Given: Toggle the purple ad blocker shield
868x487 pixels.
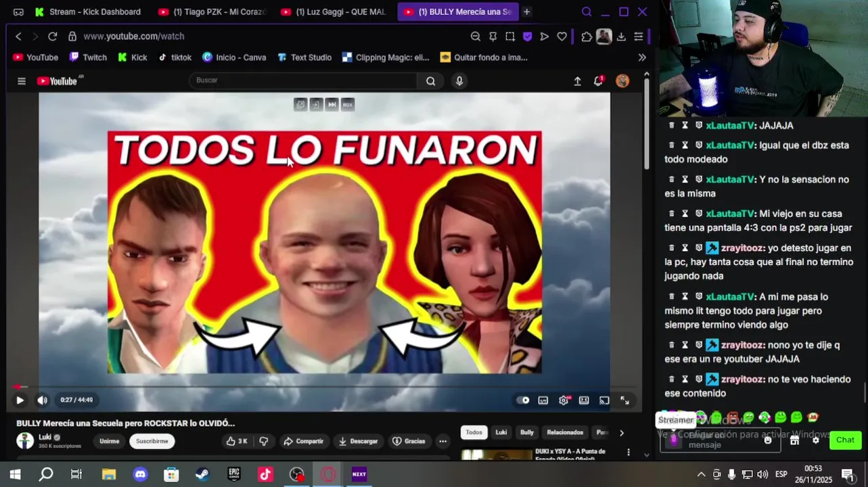Looking at the screenshot, I should [528, 37].
